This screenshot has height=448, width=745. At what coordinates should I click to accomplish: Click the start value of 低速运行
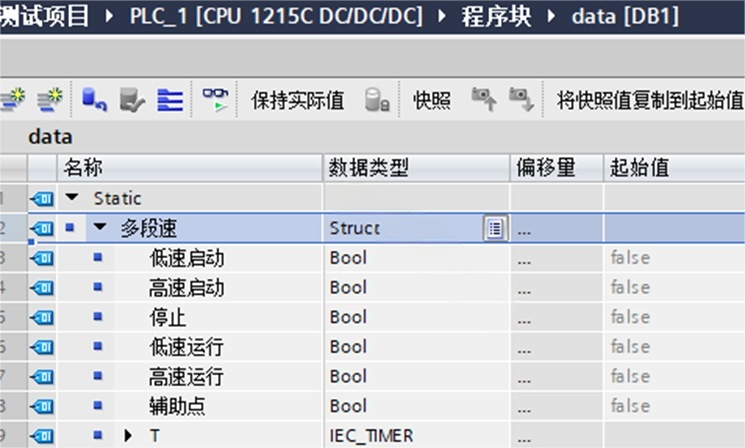pos(675,347)
